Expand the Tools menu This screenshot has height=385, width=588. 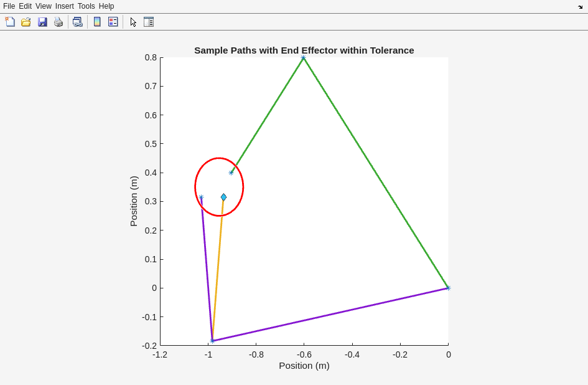pyautogui.click(x=86, y=6)
